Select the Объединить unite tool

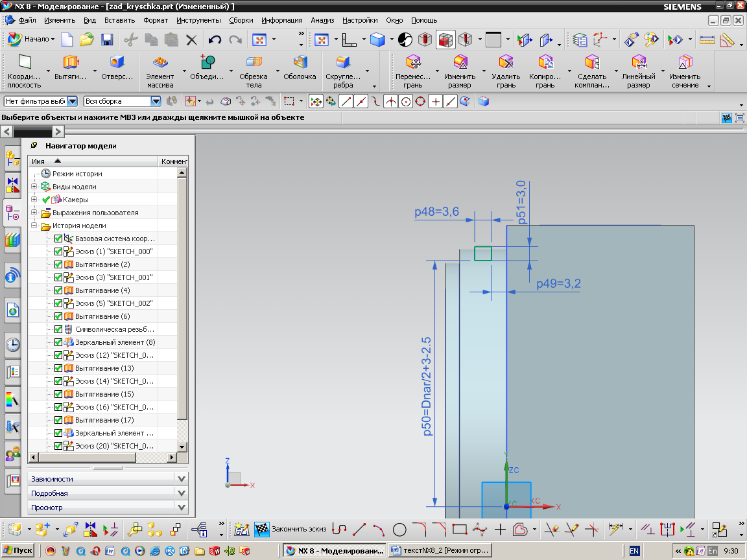(x=207, y=67)
